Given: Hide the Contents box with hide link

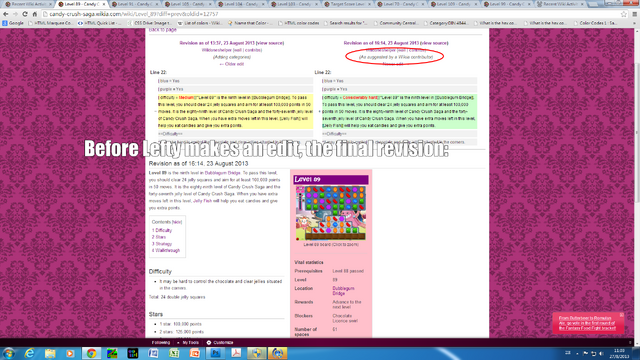Looking at the screenshot, I should (x=177, y=222).
